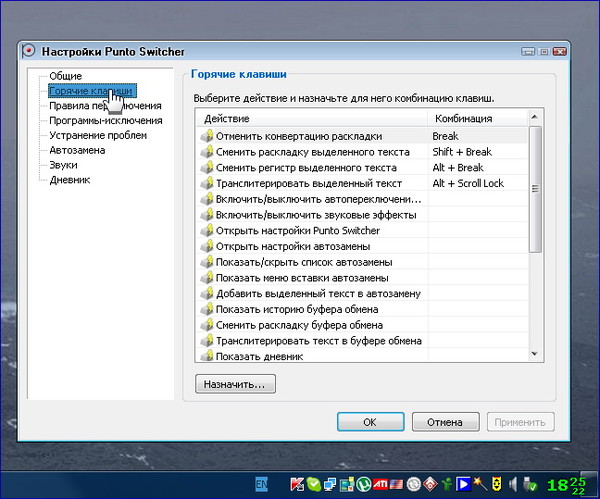Open Автозамена section

point(77,150)
